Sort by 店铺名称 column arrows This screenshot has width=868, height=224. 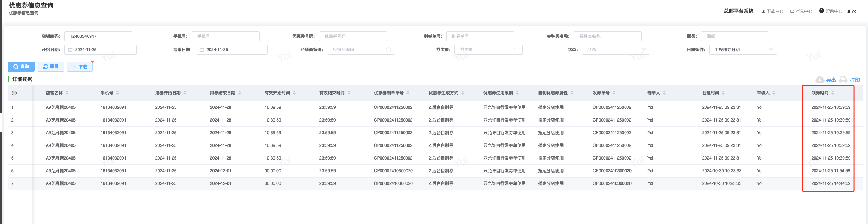coord(67,93)
